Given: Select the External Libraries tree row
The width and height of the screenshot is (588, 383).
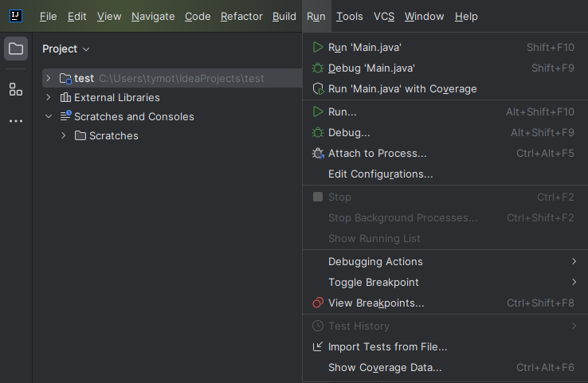Looking at the screenshot, I should coord(172,97).
